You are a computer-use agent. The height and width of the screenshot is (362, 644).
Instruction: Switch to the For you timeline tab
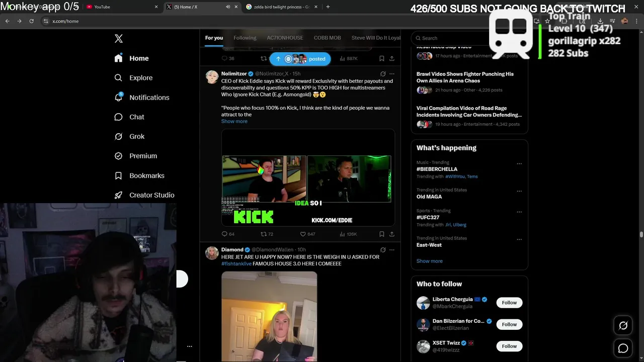coord(214,38)
